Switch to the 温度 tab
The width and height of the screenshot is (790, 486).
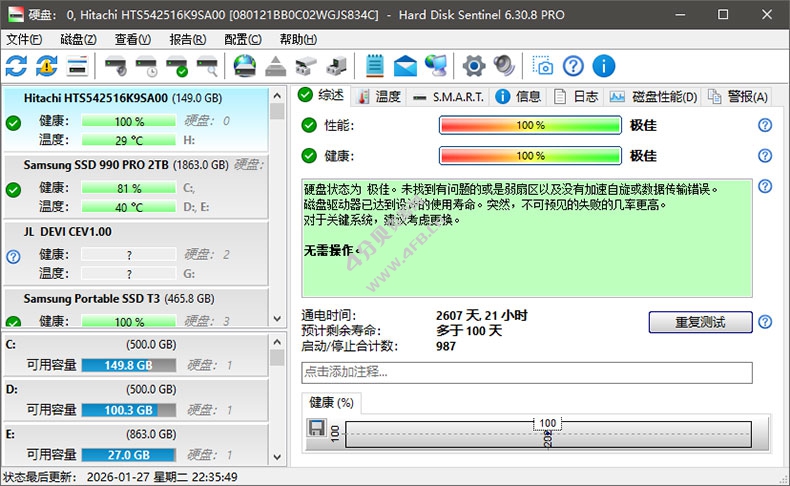379,96
